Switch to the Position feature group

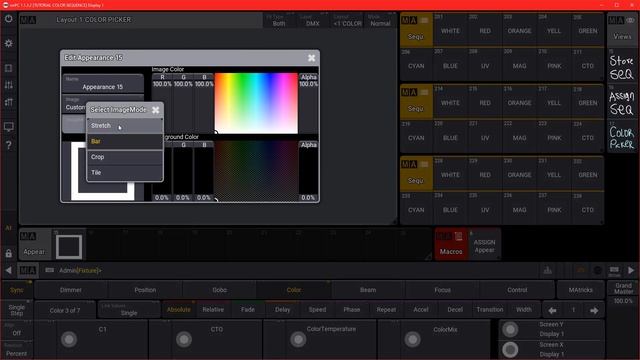click(x=145, y=290)
